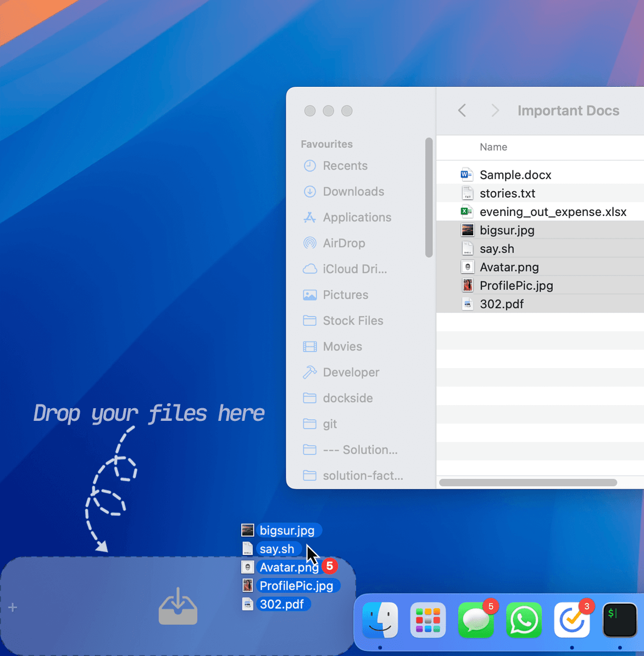
Task: Click the plus icon in drop zone
Action: 13,607
